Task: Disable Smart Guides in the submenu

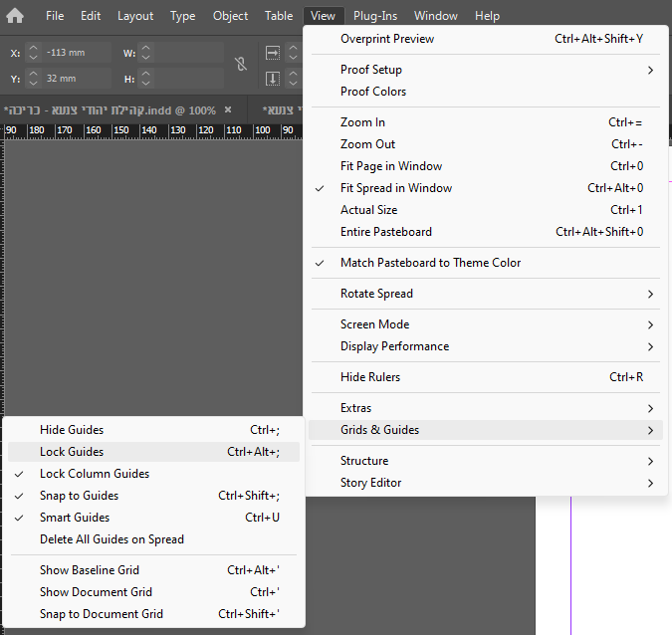Action: tap(75, 518)
